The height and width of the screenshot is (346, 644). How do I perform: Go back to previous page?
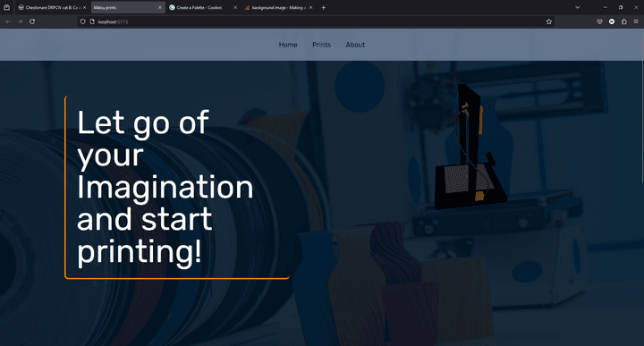pyautogui.click(x=8, y=21)
